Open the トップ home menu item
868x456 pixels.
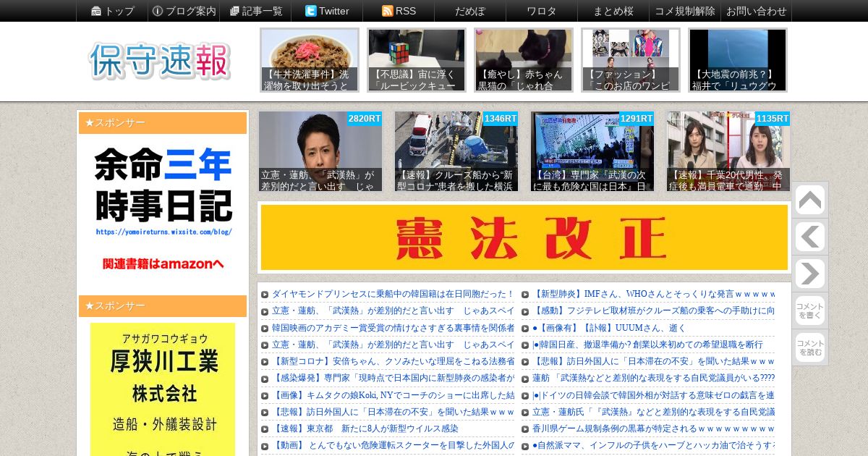112,11
